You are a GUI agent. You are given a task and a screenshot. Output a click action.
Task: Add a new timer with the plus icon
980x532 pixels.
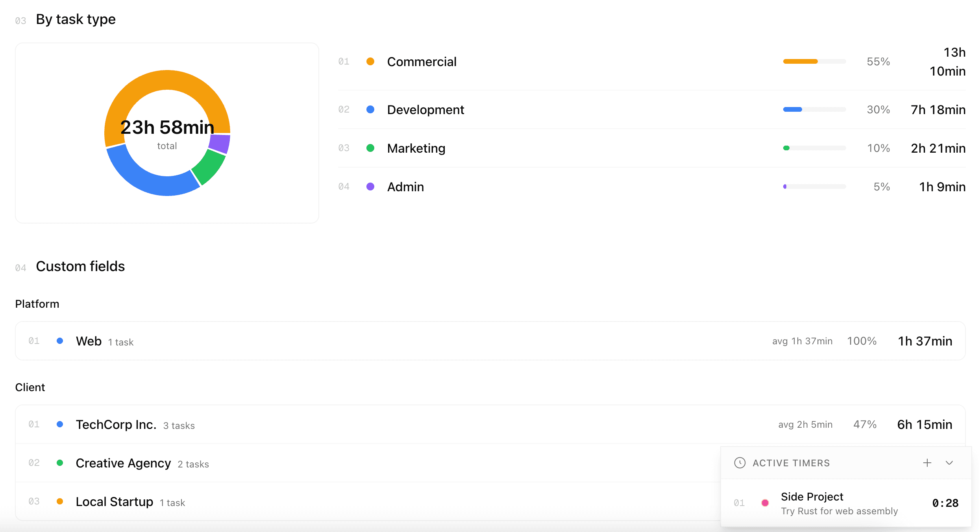[x=928, y=463]
